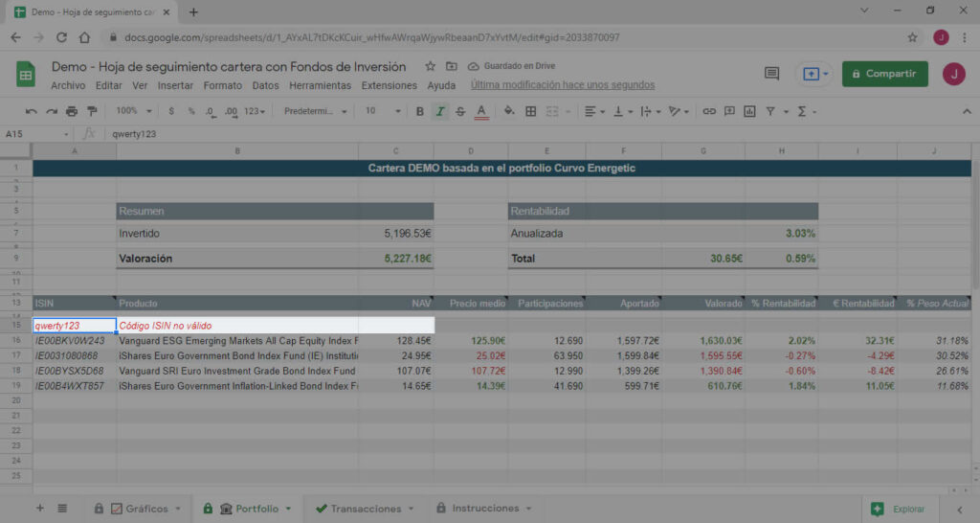Open the Editar menu
The image size is (980, 523).
[109, 85]
